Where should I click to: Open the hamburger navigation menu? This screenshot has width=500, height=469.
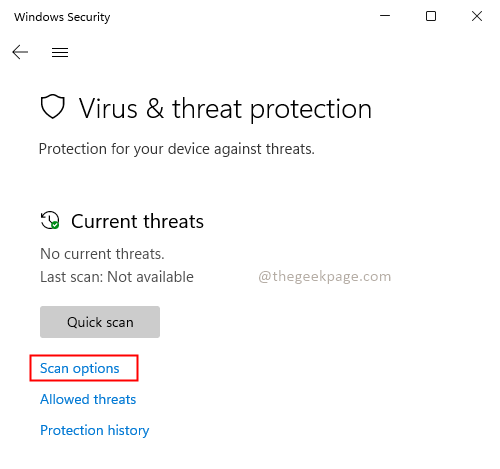[60, 52]
